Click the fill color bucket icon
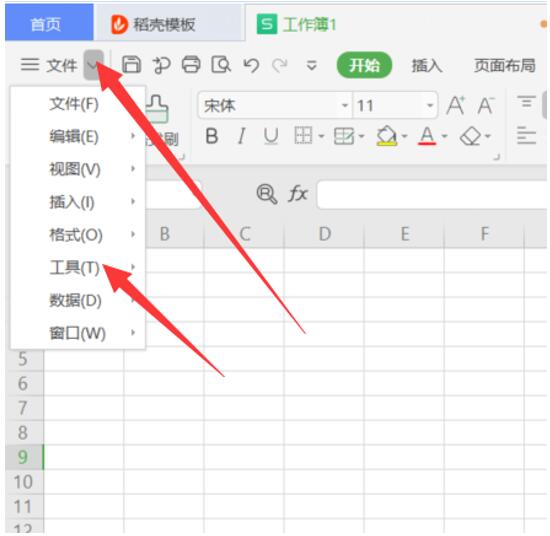 386,136
